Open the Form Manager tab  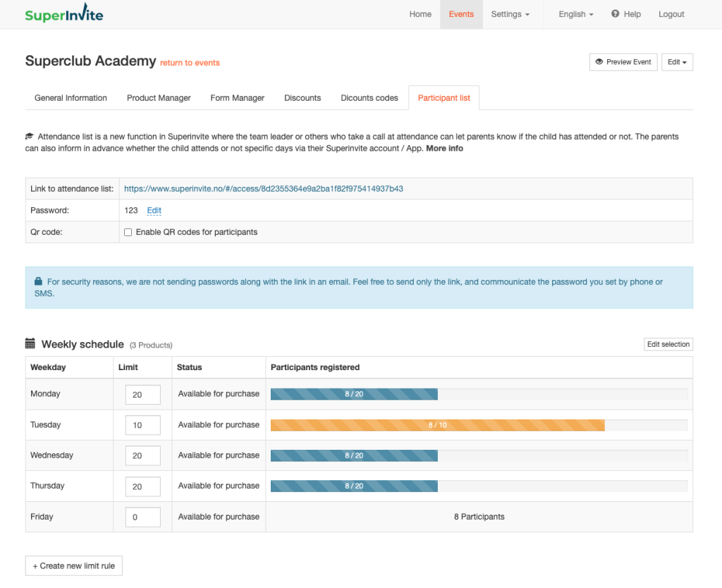click(238, 98)
